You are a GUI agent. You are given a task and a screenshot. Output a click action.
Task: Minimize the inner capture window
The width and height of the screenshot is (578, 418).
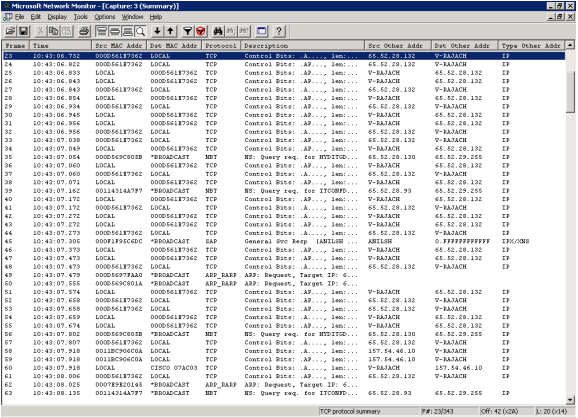[551, 17]
